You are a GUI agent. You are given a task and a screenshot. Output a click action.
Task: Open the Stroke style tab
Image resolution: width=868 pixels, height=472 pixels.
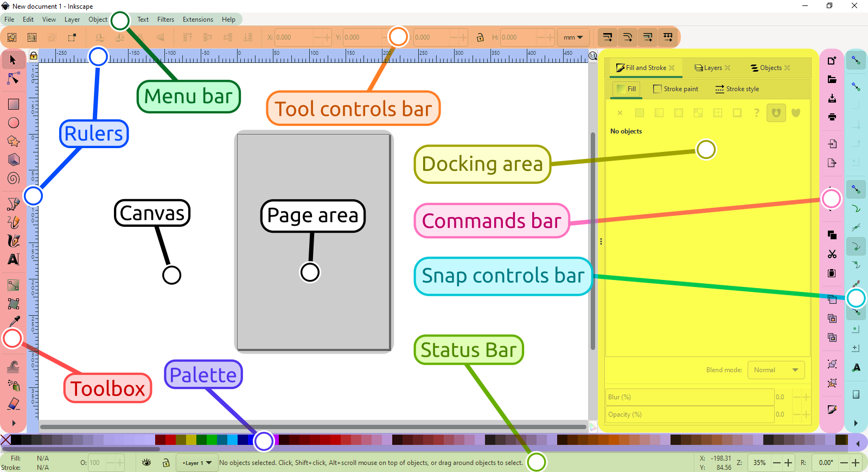[737, 89]
